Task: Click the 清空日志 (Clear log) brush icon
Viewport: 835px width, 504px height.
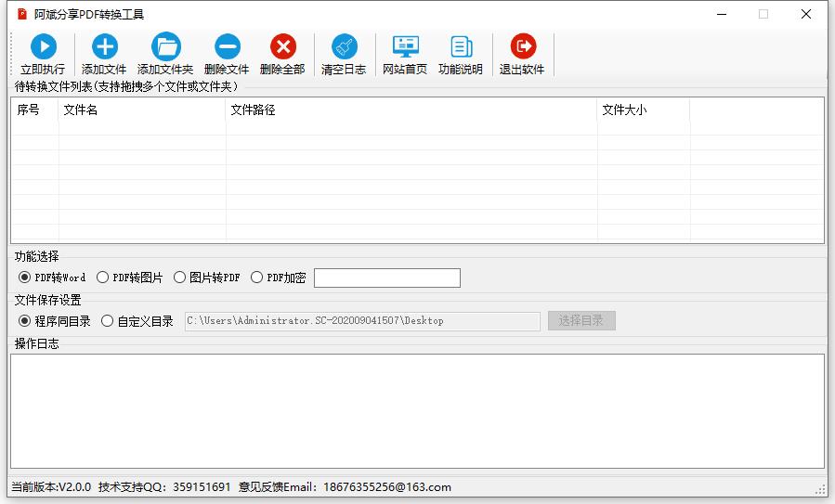Action: 344,47
